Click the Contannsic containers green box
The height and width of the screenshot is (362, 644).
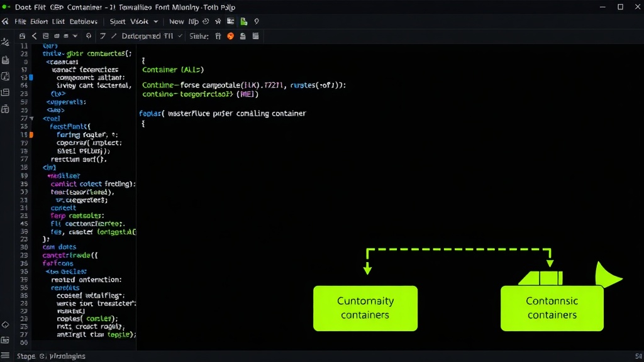[552, 308]
